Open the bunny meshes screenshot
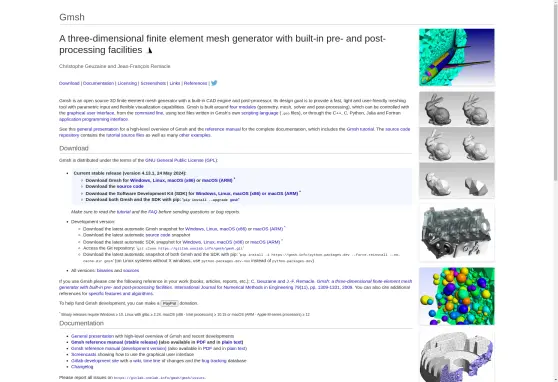558x382 pixels. pos(457,145)
